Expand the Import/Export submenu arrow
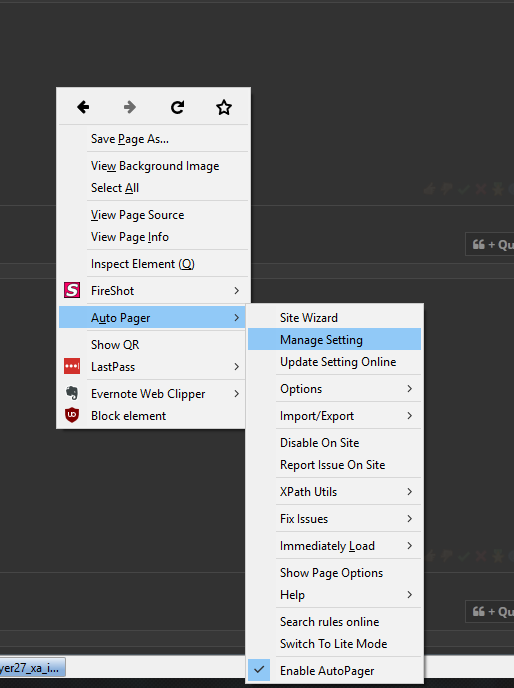 (410, 416)
